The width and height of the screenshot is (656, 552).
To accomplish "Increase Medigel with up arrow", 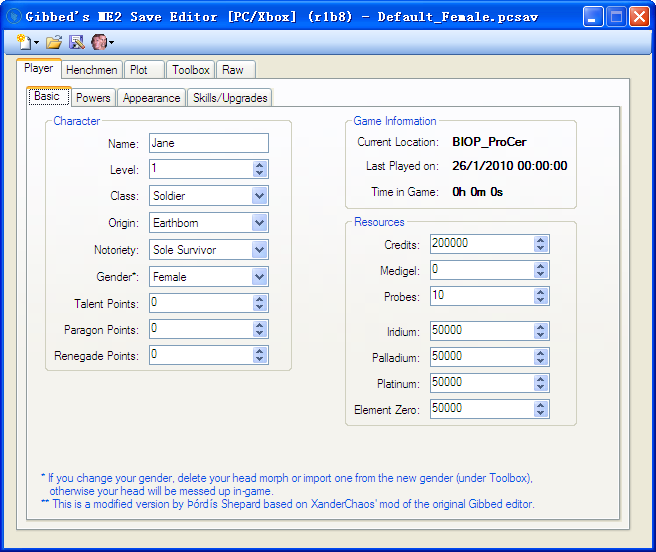I will click(x=541, y=266).
